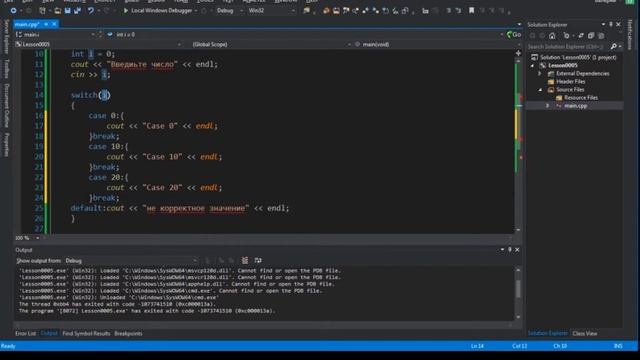Click Sync with Active Document icon
This screenshot has height=360, width=640.
point(581,36)
